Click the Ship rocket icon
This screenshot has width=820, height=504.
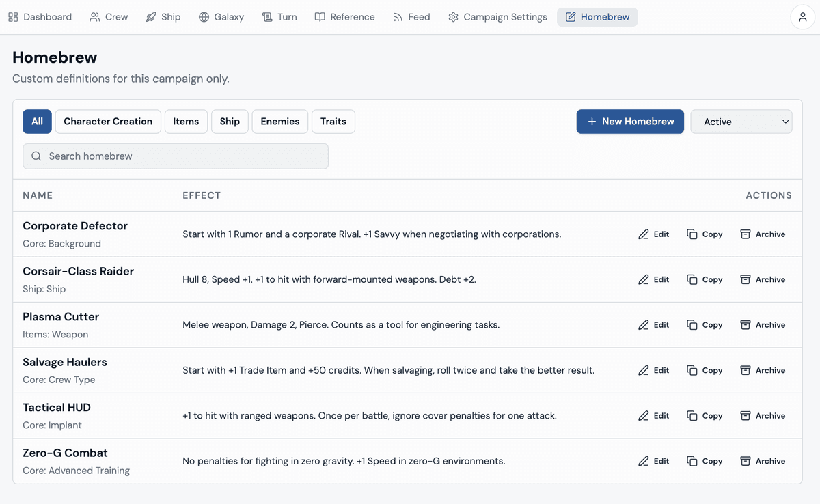coord(151,17)
